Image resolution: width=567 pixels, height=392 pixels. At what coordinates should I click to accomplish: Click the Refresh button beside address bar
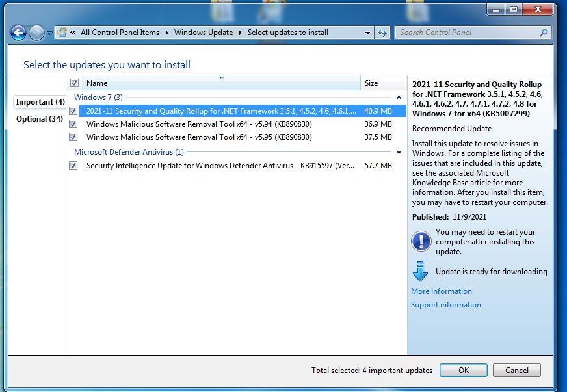[x=382, y=33]
